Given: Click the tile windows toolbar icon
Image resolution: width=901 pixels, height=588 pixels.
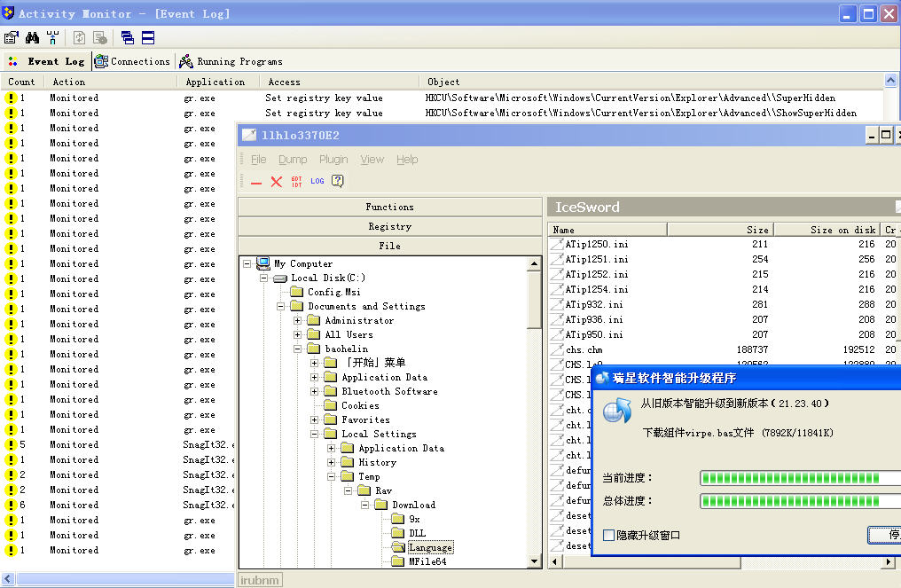Looking at the screenshot, I should click(148, 37).
